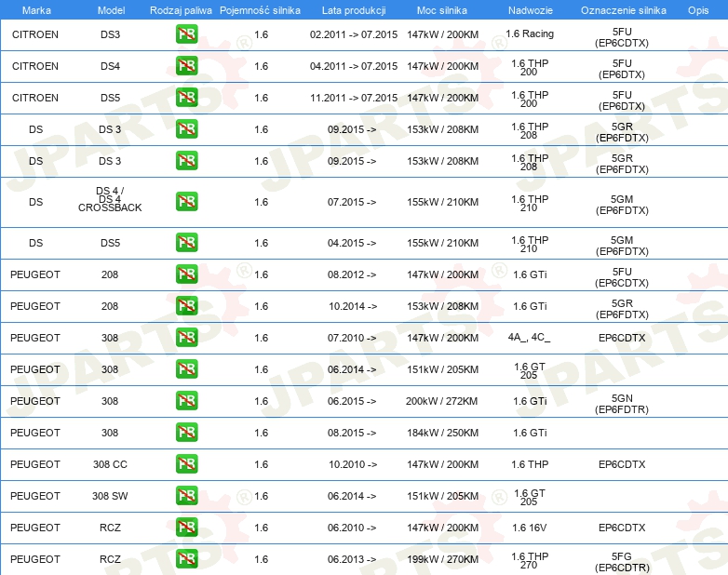Click production date '08.2015 ->'

point(352,433)
